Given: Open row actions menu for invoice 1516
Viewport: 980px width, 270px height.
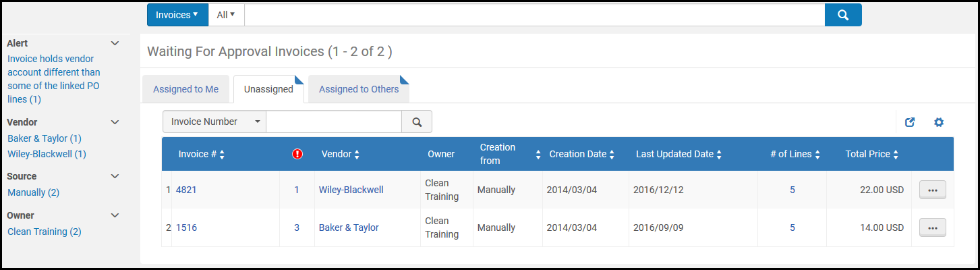Looking at the screenshot, I should pos(932,228).
